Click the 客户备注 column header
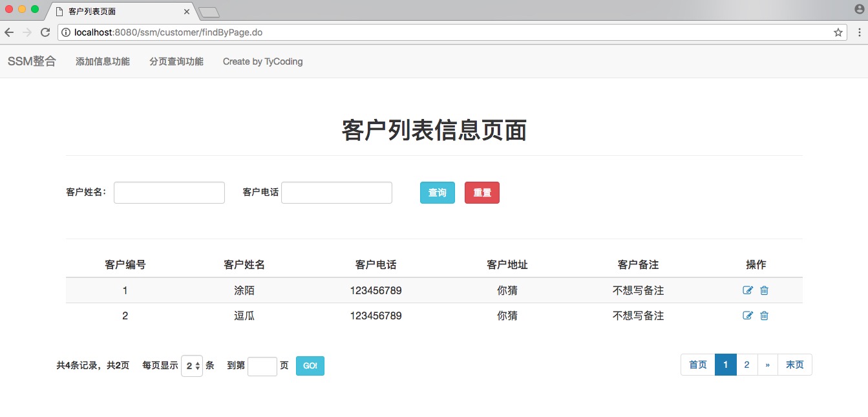This screenshot has width=868, height=417. pos(639,264)
